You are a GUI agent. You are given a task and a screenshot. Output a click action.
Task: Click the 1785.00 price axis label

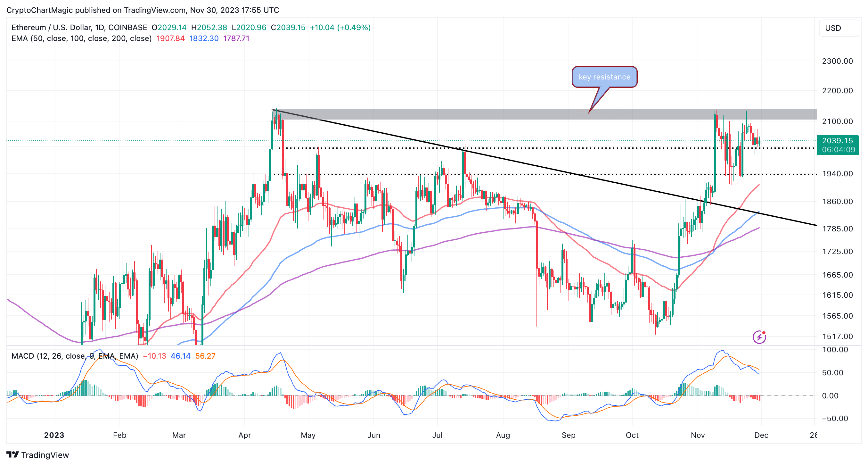837,229
